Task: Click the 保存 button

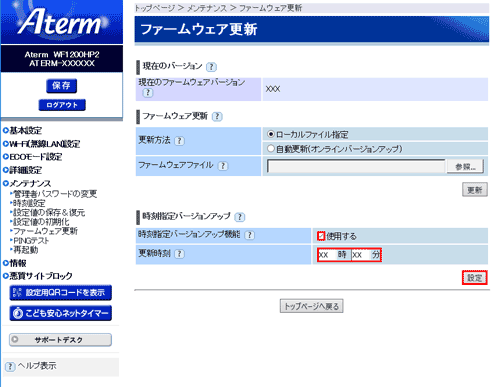Action: [x=61, y=86]
